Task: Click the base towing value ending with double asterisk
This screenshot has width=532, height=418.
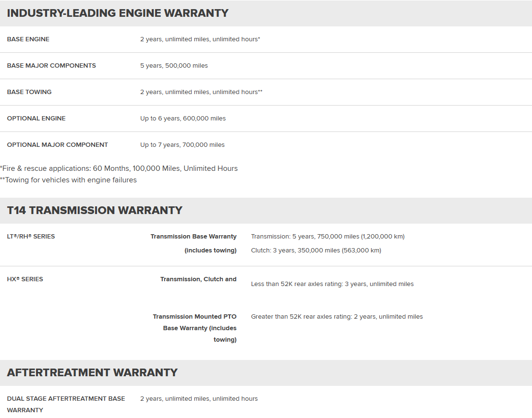Action: (x=201, y=92)
